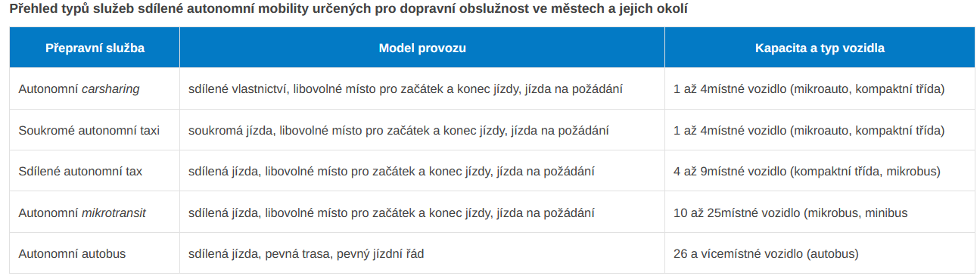
Task: Click the 26 a vícemístné vozidlo cell
Action: tap(820, 254)
